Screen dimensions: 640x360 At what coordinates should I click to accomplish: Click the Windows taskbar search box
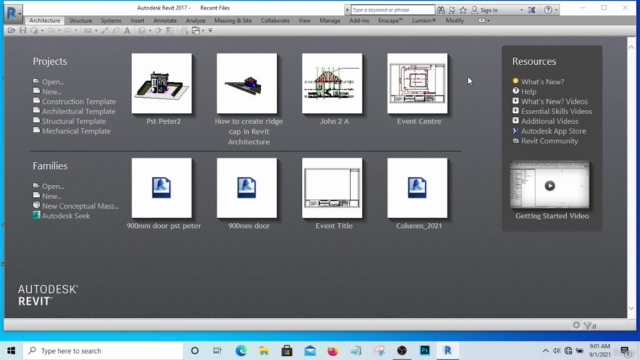103,351
